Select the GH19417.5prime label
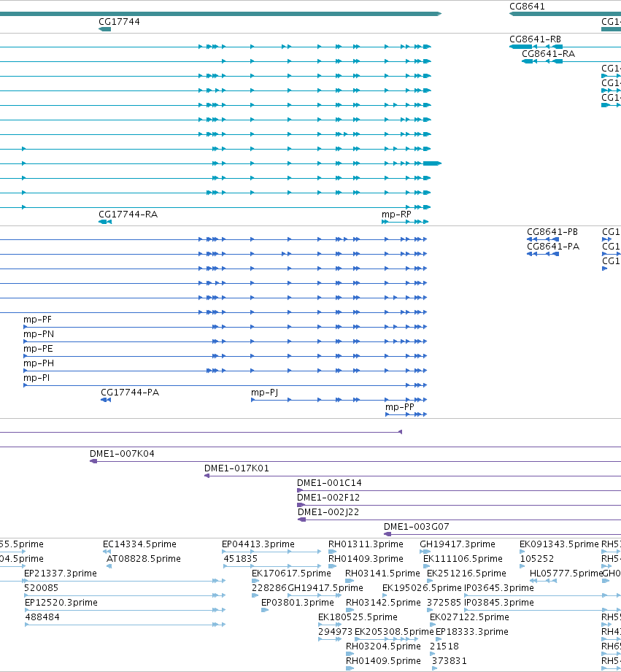Viewport: 621px width, 672px height. 325,588
